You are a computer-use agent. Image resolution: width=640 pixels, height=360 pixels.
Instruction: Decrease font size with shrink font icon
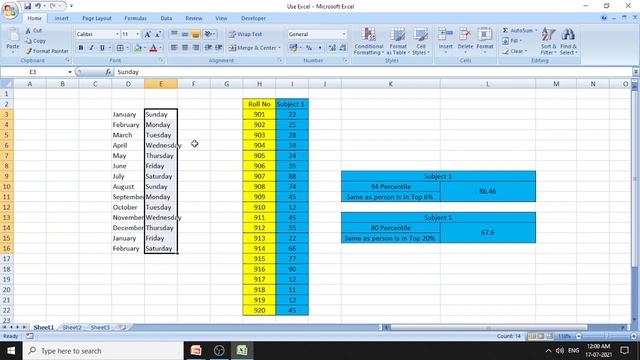[x=158, y=34]
